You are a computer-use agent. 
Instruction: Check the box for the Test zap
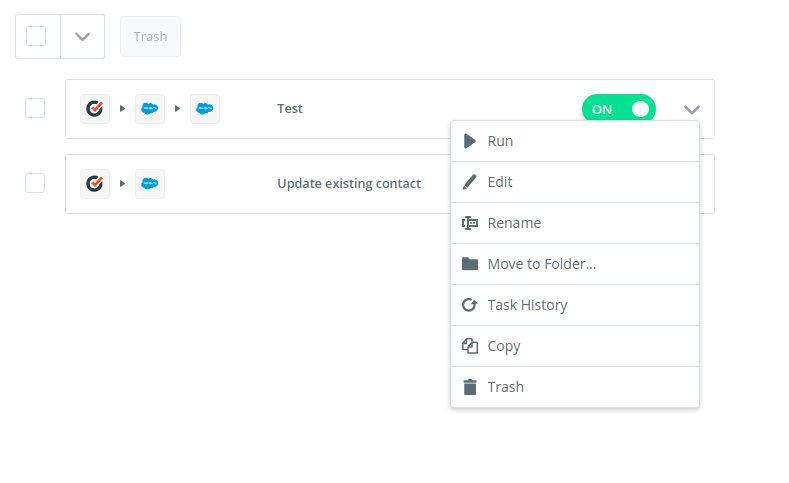pos(35,108)
